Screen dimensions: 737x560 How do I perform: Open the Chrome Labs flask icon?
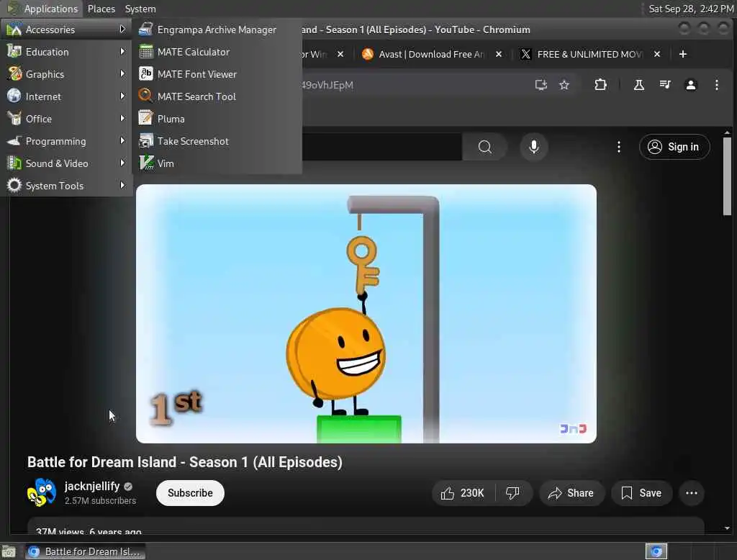[639, 85]
